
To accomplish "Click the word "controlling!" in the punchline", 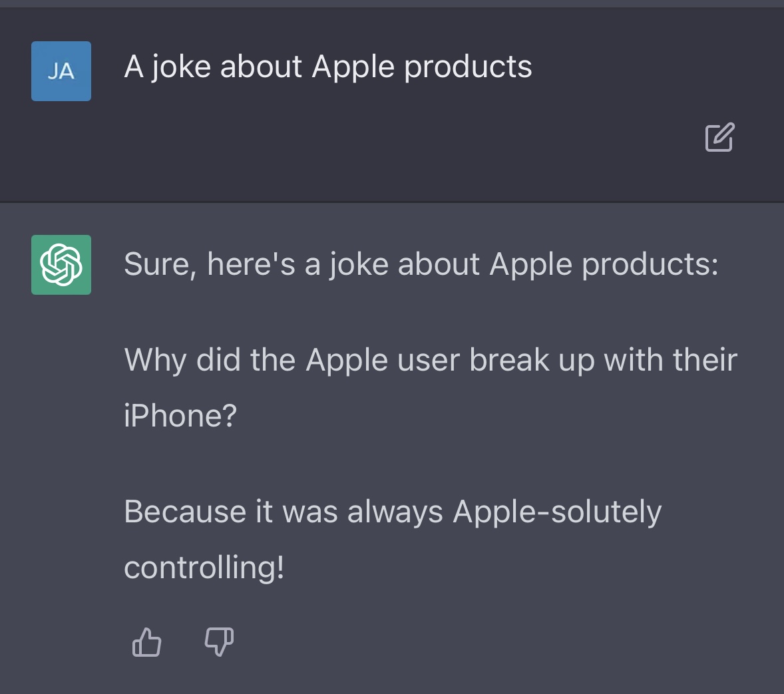I will pyautogui.click(x=204, y=568).
